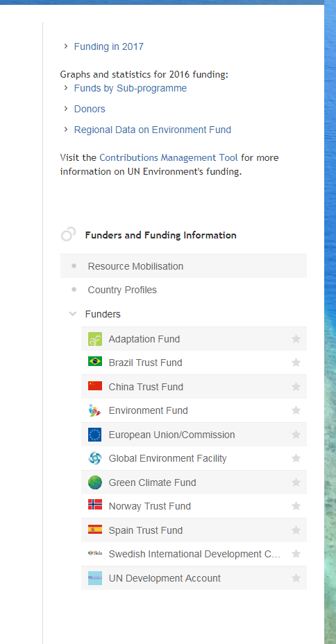
Task: Click the China flag icon
Action: [x=95, y=385]
